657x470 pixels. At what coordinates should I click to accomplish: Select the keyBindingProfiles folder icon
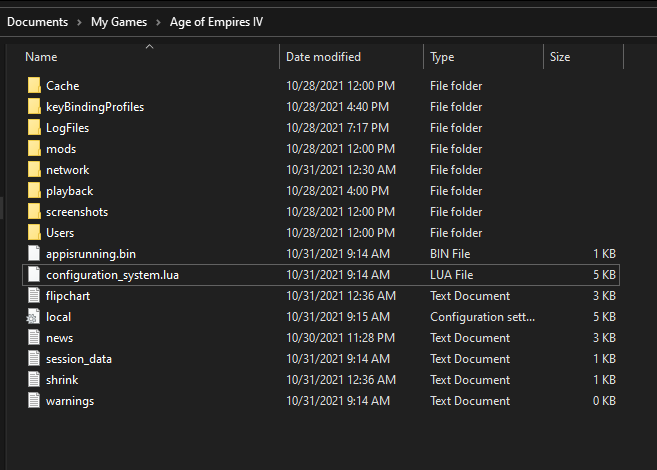33,107
